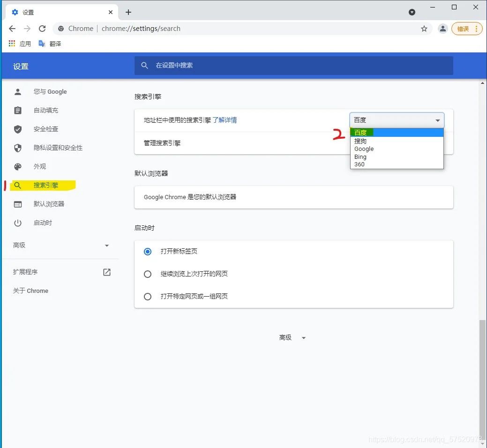Open the tab search dropdown circle icon
The image size is (487, 448).
pyautogui.click(x=412, y=12)
